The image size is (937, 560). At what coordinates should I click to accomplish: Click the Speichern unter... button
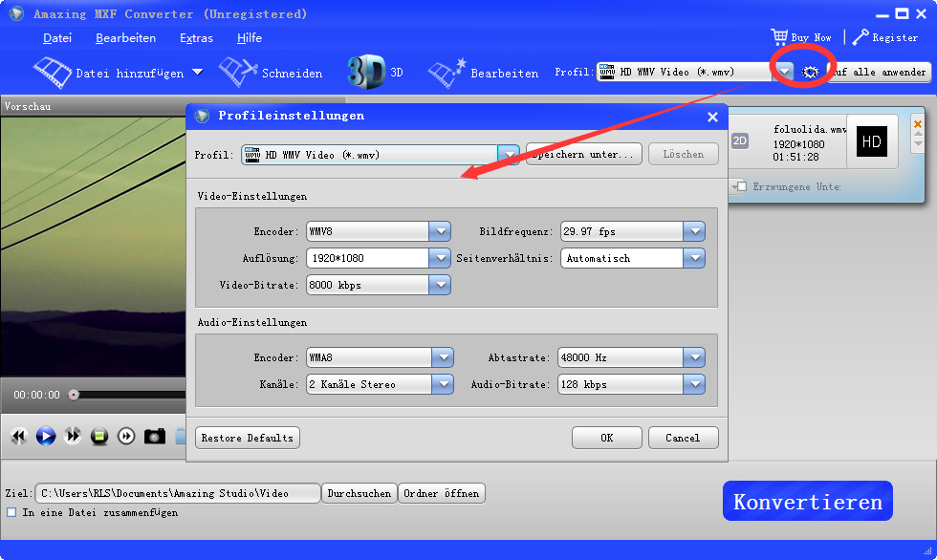[584, 154]
